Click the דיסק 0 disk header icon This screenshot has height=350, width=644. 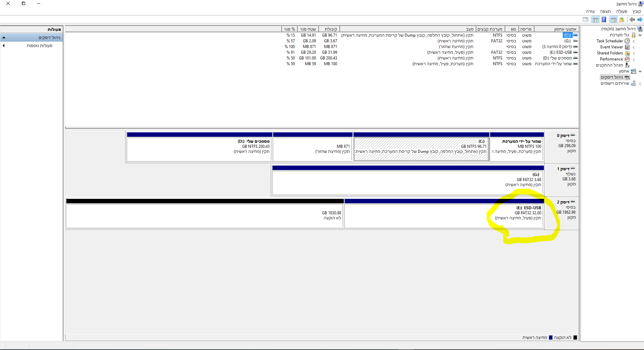tap(573, 135)
